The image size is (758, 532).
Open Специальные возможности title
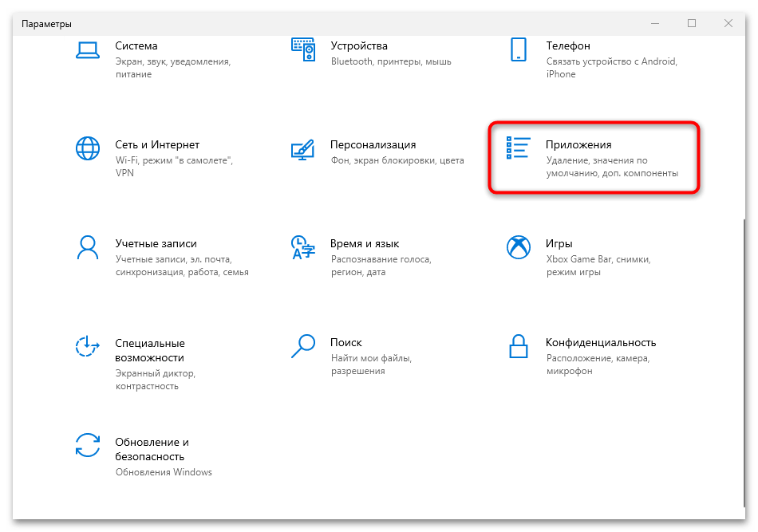(150, 350)
